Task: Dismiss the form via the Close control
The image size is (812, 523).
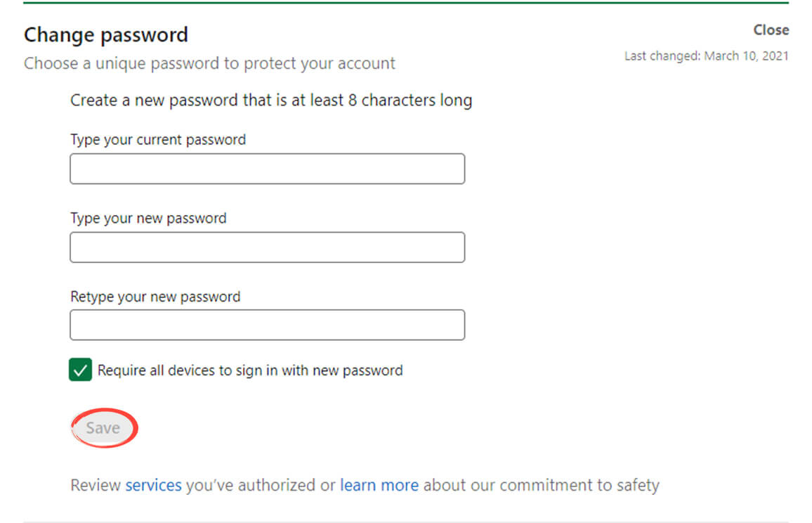Action: click(771, 30)
